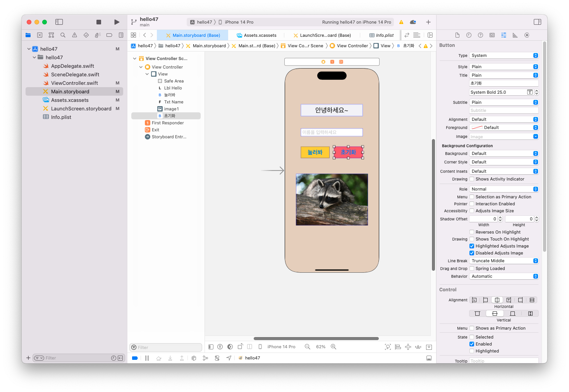Add an editor on the right
569x392 pixels.
coord(430,35)
